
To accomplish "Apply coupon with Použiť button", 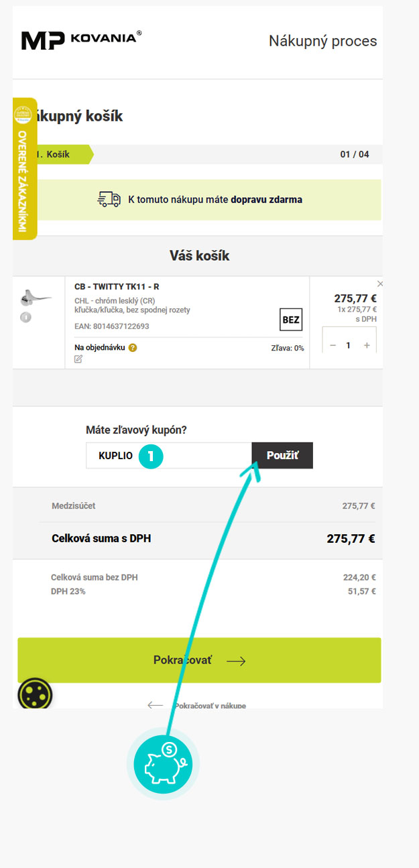I will [x=282, y=456].
